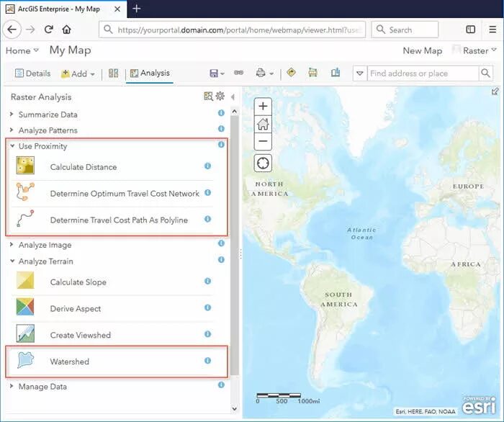Click the Calculate Slope label

point(78,282)
